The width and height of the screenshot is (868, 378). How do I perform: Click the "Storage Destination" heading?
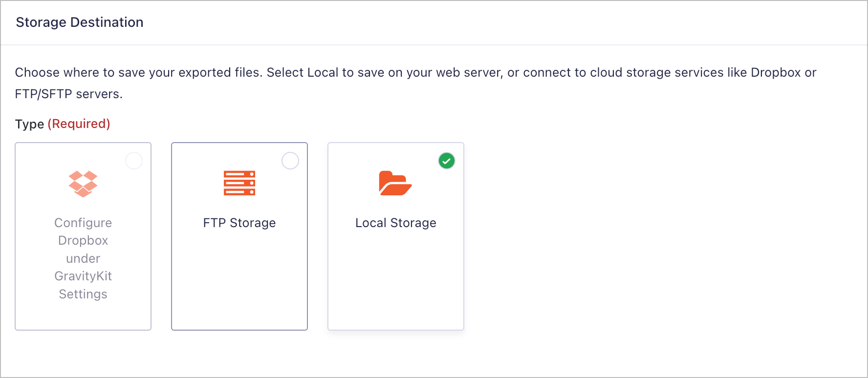coord(80,22)
